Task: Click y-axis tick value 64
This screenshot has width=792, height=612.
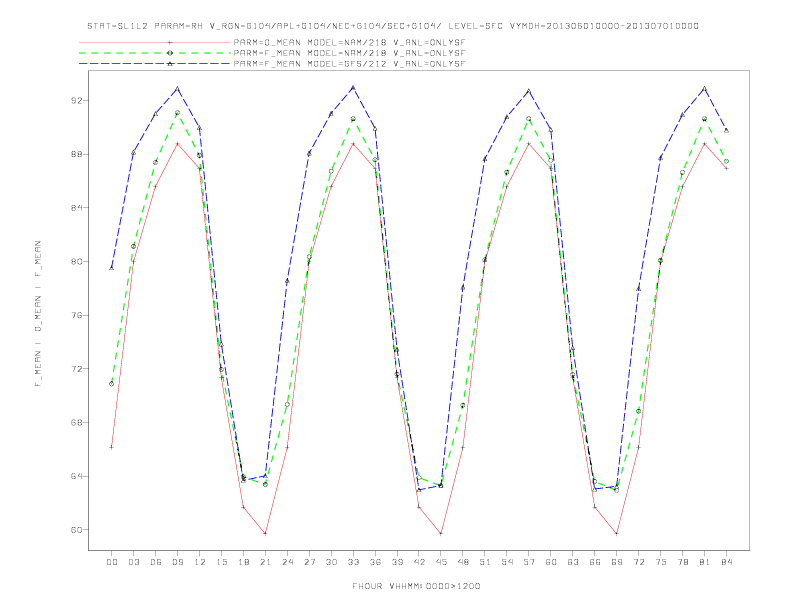Action: [x=76, y=476]
